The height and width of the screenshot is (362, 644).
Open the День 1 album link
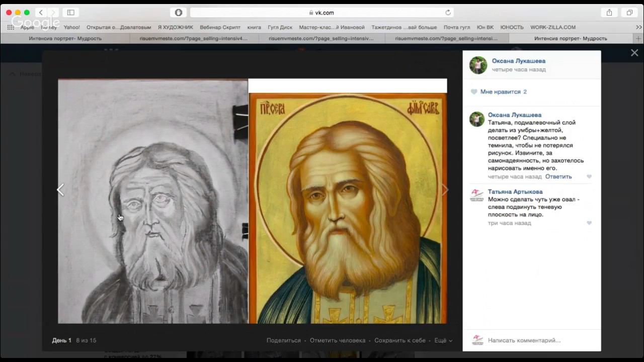(x=62, y=340)
